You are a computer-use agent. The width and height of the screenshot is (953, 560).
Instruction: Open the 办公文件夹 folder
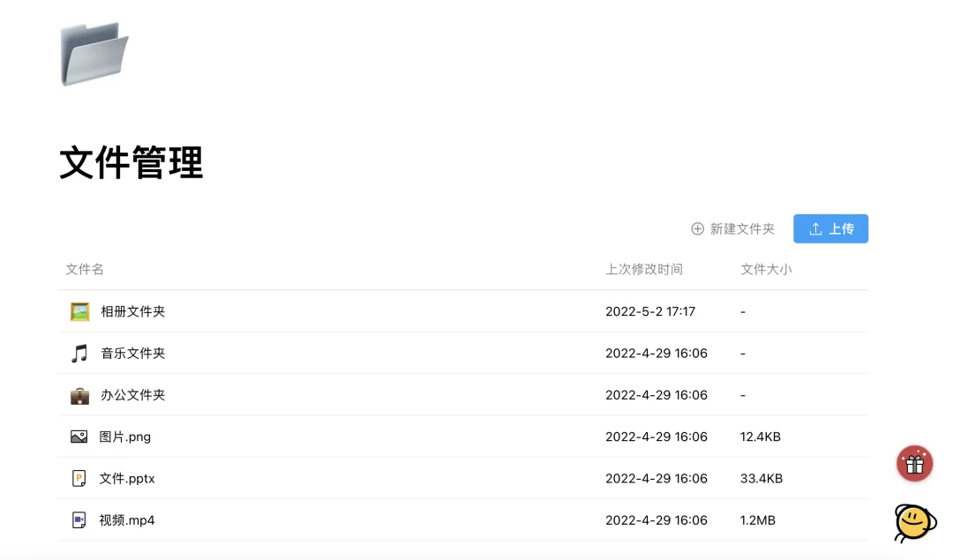[x=133, y=395]
